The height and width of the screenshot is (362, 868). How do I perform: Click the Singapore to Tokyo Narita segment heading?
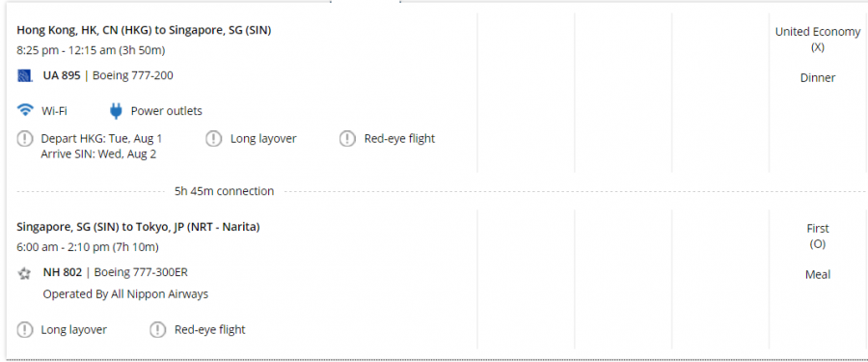coord(138,227)
